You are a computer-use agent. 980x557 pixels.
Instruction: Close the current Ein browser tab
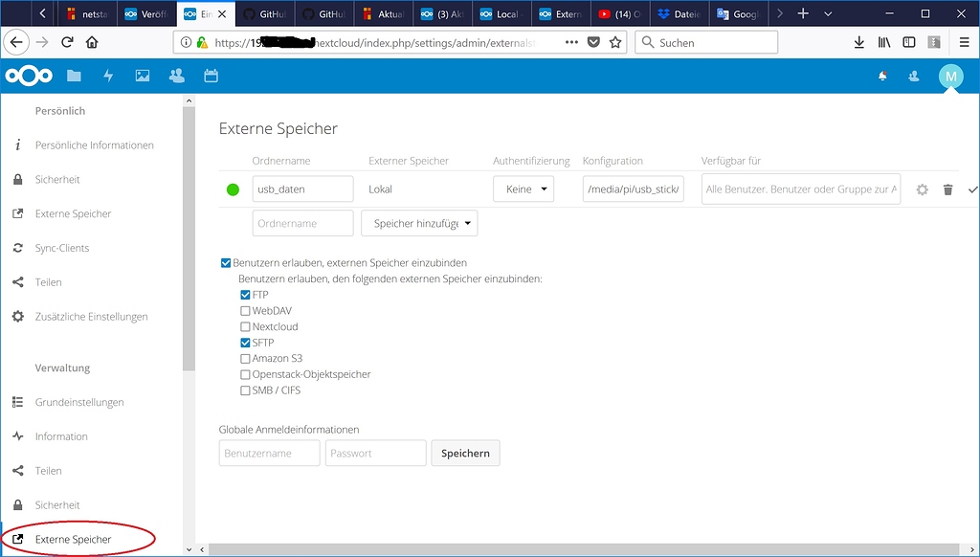(x=221, y=13)
